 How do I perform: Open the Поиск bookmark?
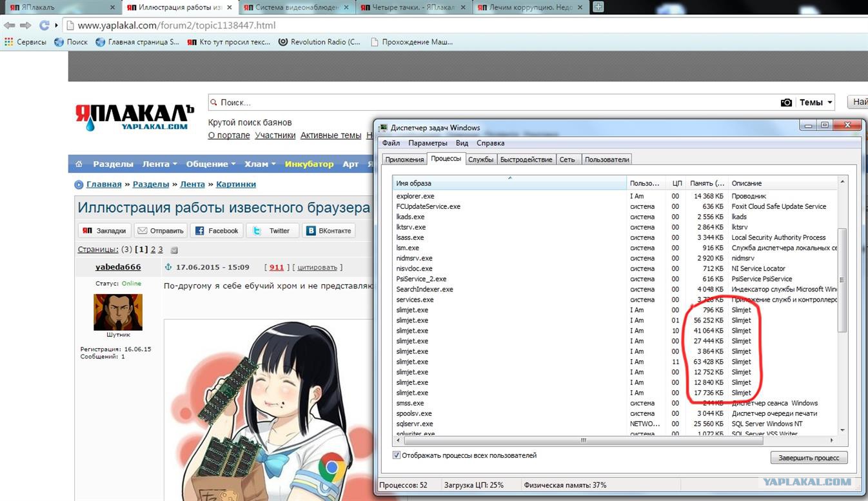point(71,42)
